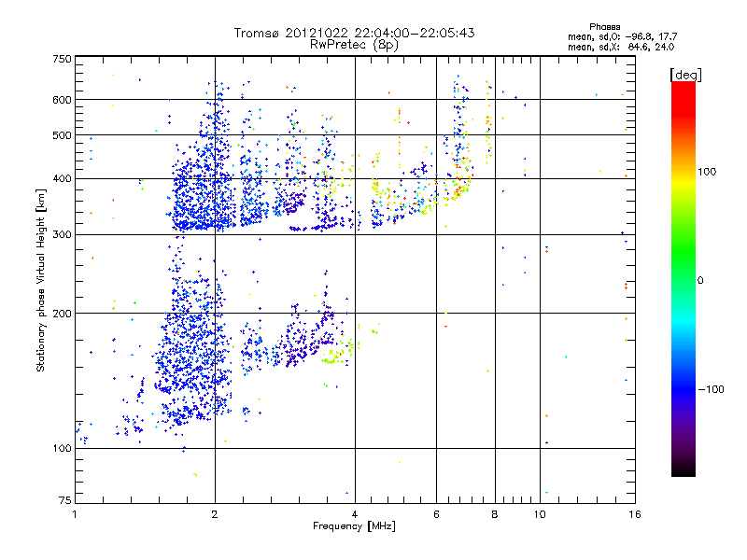The height and width of the screenshot is (560, 747).
Task: Click the x-axis tick label '2'
Action: [x=215, y=515]
